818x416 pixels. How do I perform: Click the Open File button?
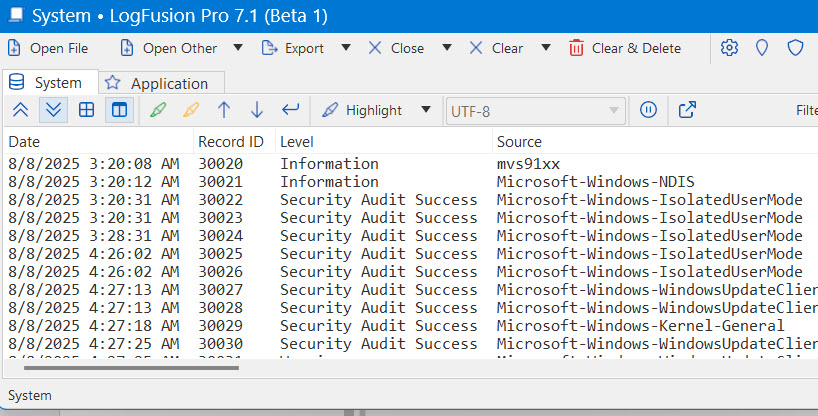[x=48, y=48]
